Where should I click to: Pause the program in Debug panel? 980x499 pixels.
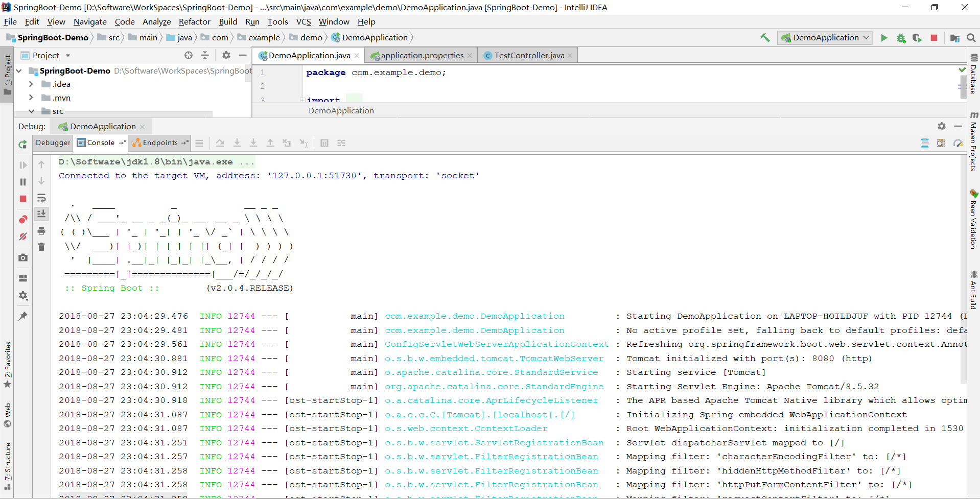coord(23,182)
